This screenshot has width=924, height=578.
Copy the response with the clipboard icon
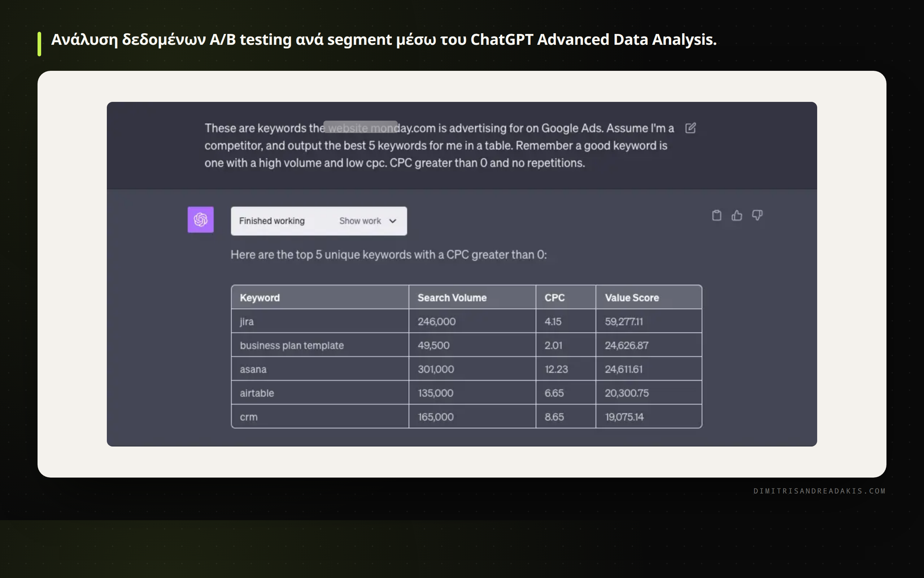tap(717, 216)
